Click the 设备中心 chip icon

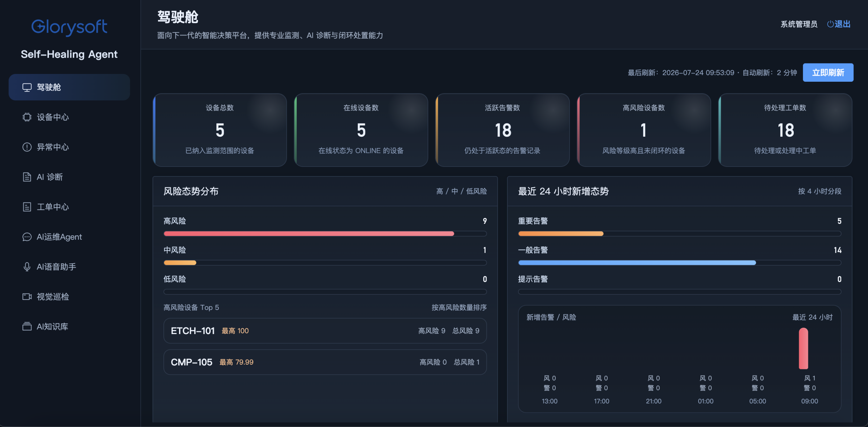27,117
